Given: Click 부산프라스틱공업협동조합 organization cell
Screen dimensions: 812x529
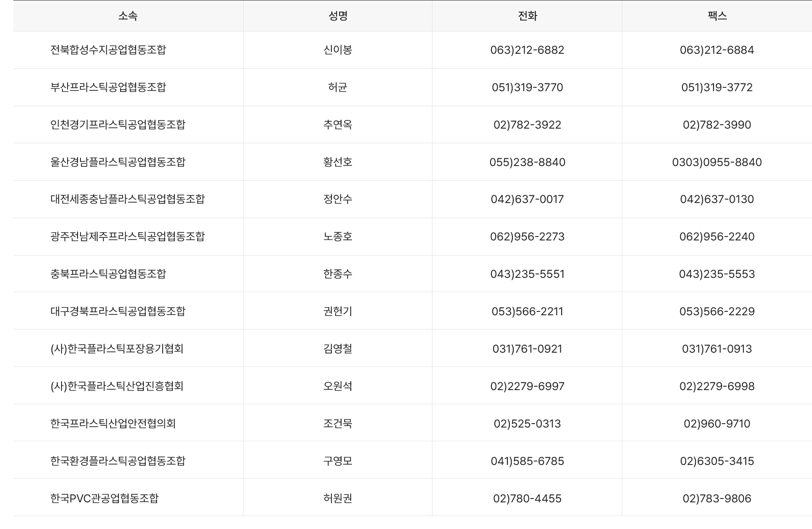Looking at the screenshot, I should click(x=108, y=87).
